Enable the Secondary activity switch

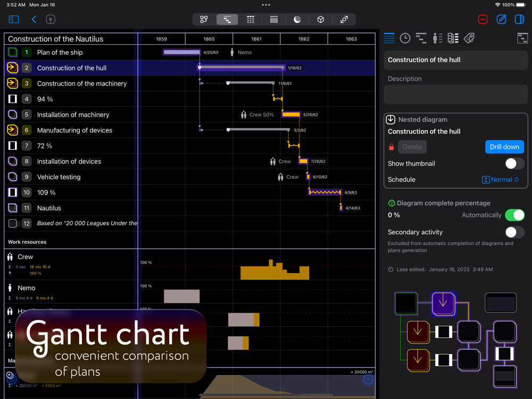click(x=514, y=232)
